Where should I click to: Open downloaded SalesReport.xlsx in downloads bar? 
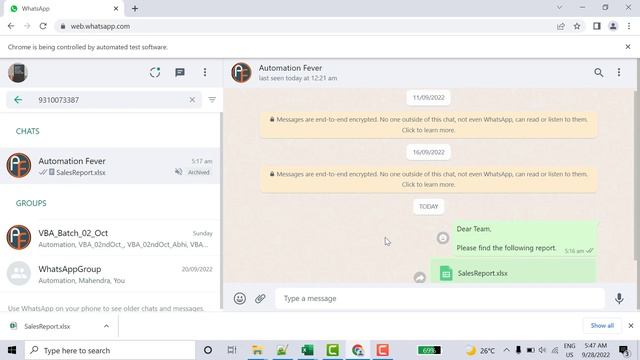click(47, 326)
